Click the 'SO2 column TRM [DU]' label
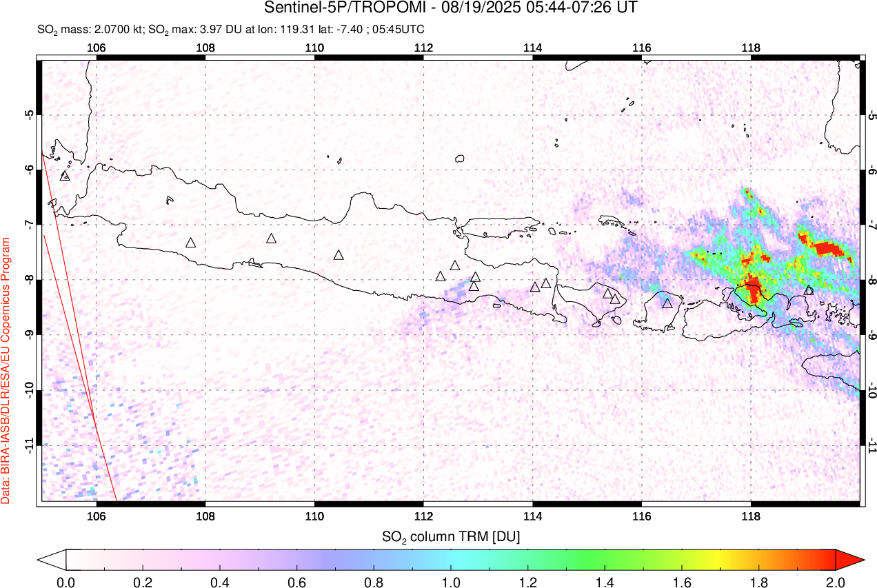Screen dimensions: 877x588 pyautogui.click(x=451, y=536)
